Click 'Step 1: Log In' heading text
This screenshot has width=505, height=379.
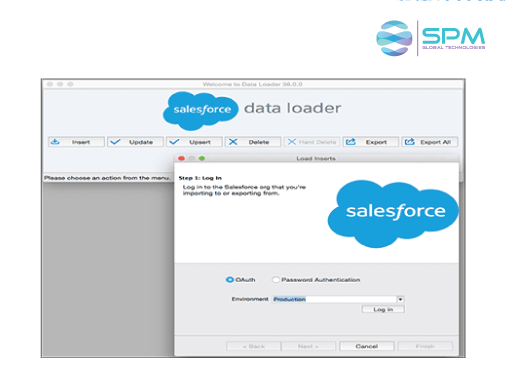tap(200, 178)
